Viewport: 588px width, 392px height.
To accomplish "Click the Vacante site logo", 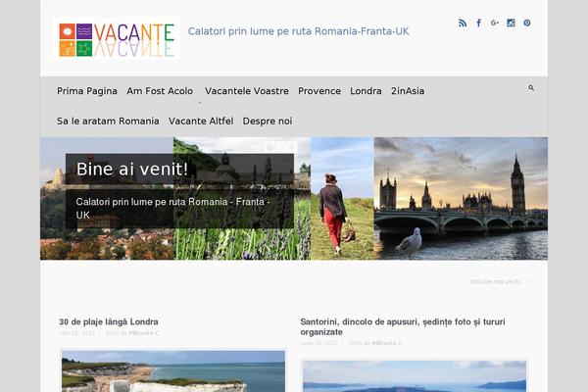I will point(117,38).
